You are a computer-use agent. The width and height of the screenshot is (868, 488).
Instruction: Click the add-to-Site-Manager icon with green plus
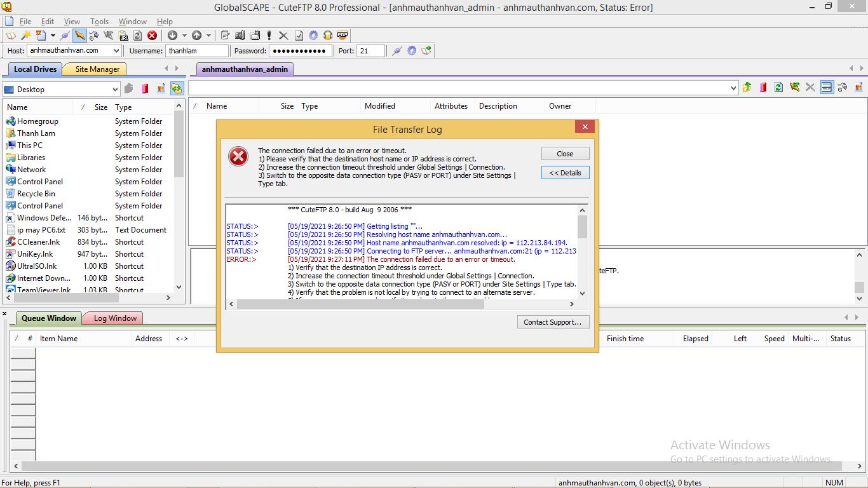point(426,51)
